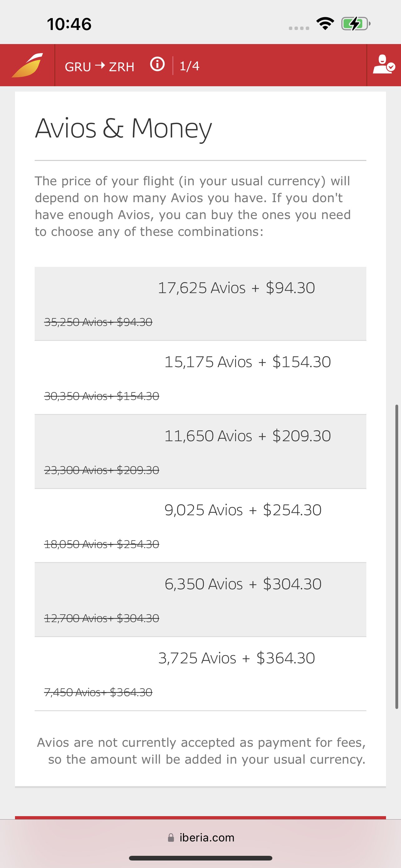Tap the padlock icon beside iberia.com
The width and height of the screenshot is (401, 868).
pos(171,838)
